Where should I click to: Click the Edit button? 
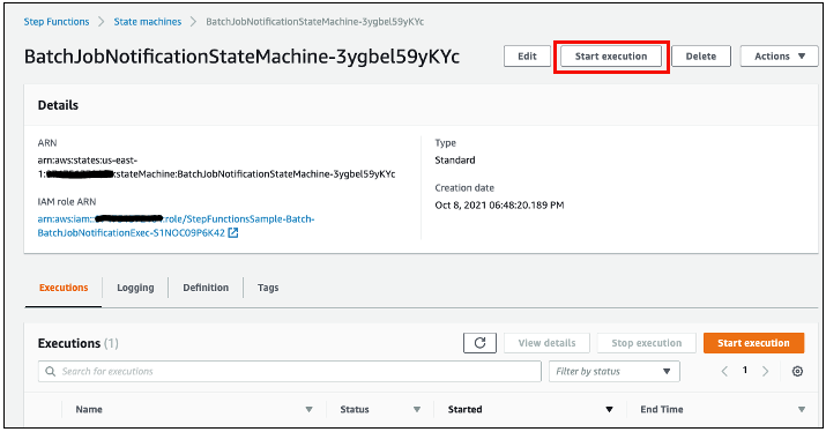tap(527, 56)
